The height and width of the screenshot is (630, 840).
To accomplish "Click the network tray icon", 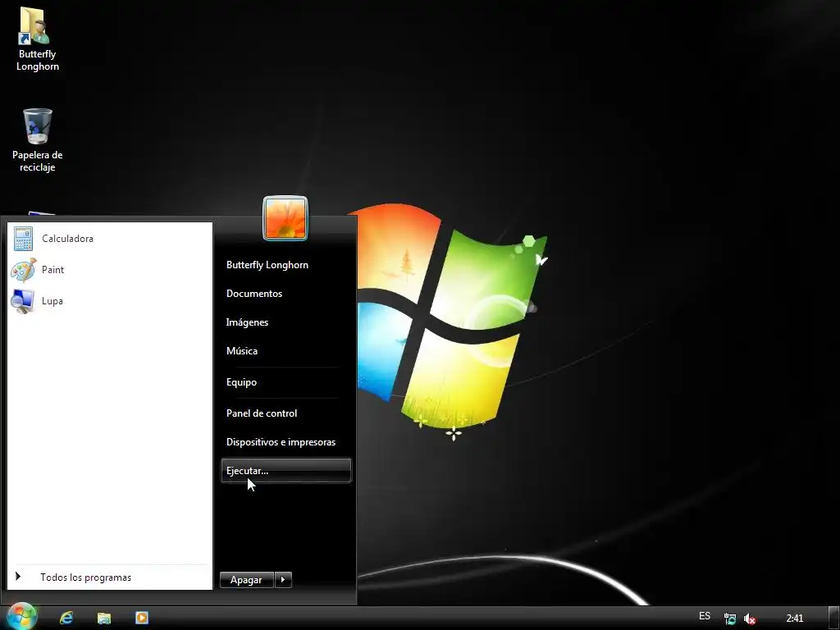I will pos(729,619).
